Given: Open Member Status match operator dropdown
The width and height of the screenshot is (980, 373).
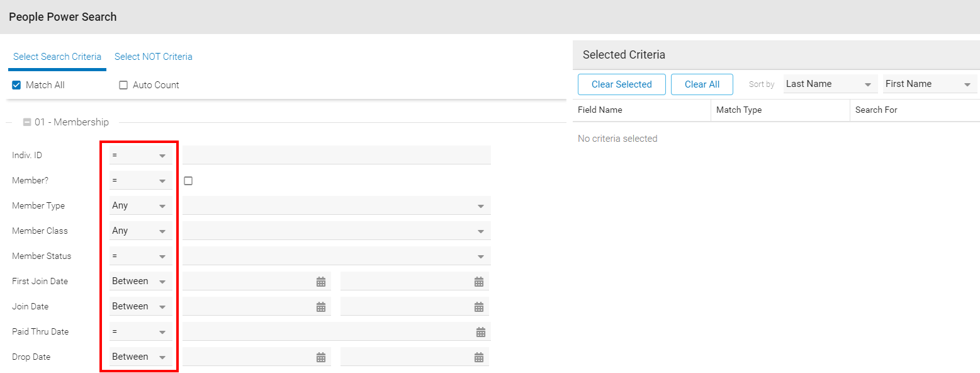Looking at the screenshot, I should (x=141, y=256).
